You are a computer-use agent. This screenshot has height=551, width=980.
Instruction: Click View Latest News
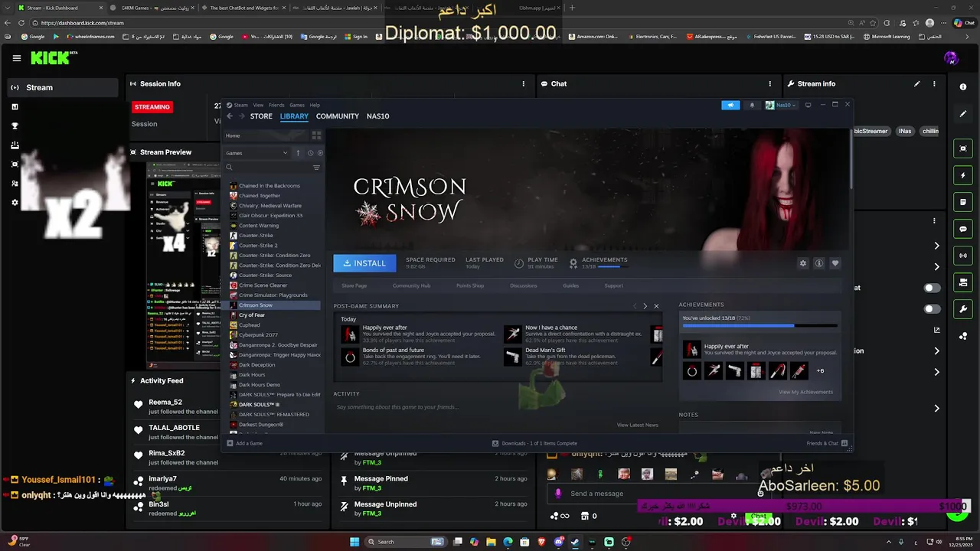[638, 425]
